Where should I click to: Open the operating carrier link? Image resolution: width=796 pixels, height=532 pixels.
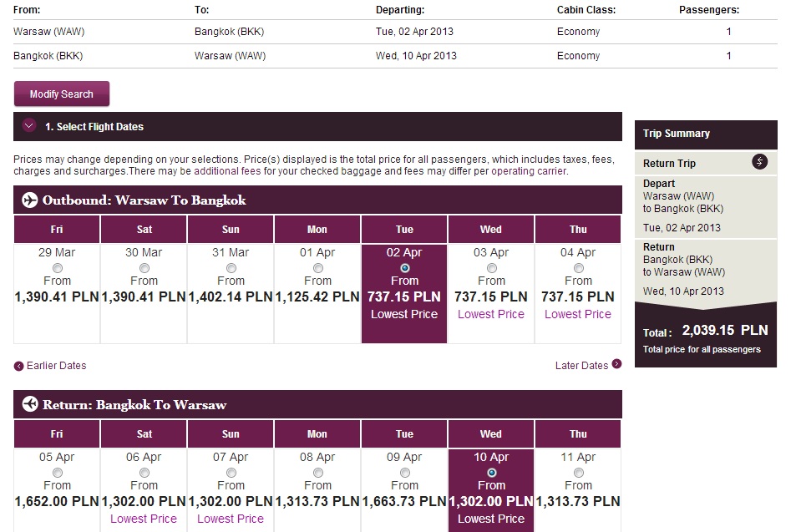[529, 171]
